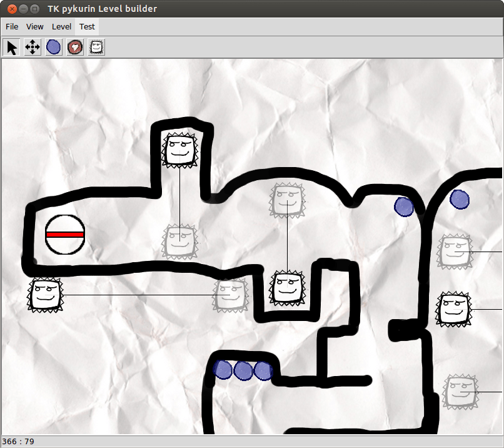Image resolution: width=504 pixels, height=448 pixels.
Task: Choose the red heart item tool
Action: coord(75,47)
